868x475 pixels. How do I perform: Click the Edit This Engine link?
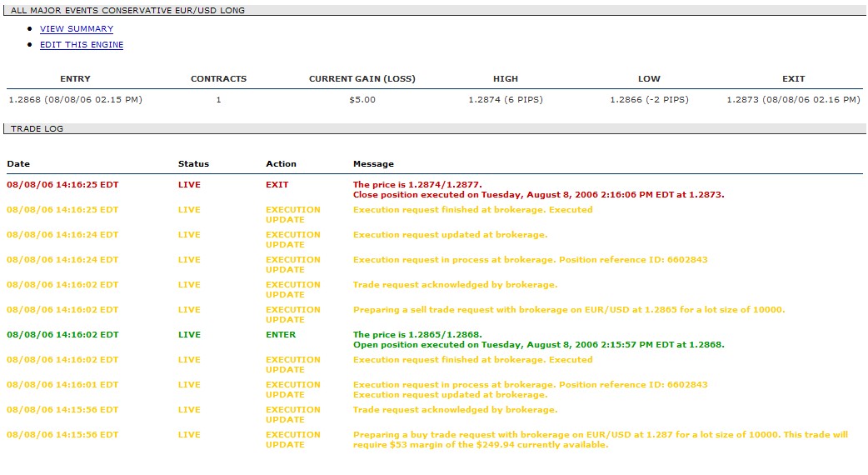point(82,45)
